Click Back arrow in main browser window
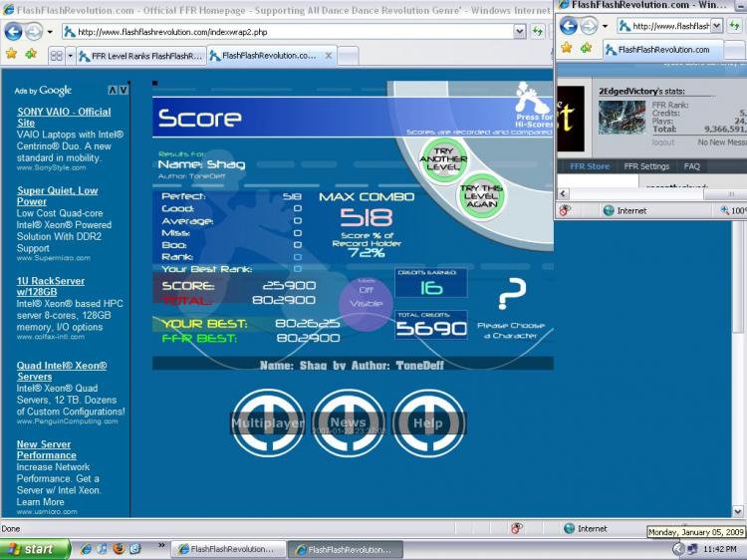The width and height of the screenshot is (747, 560). point(14,31)
